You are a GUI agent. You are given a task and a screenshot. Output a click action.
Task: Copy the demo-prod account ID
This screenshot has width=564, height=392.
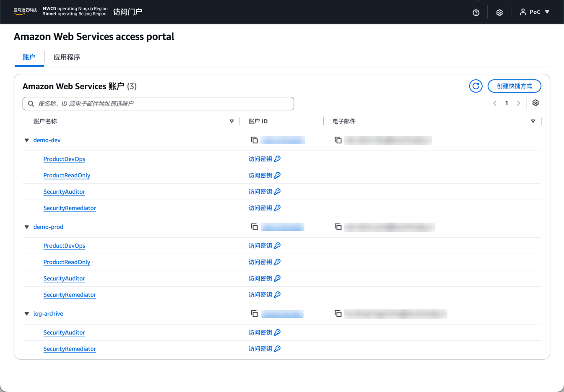tap(254, 227)
